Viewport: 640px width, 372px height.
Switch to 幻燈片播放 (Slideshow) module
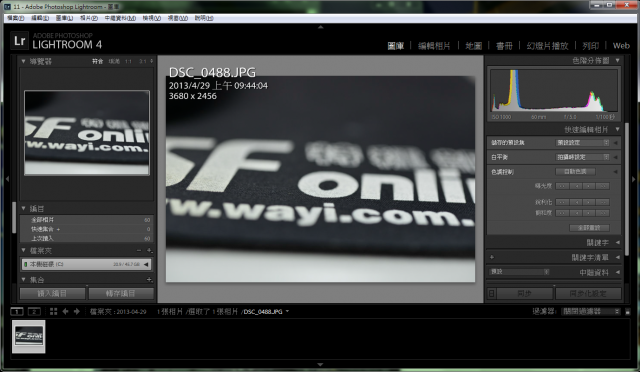548,46
